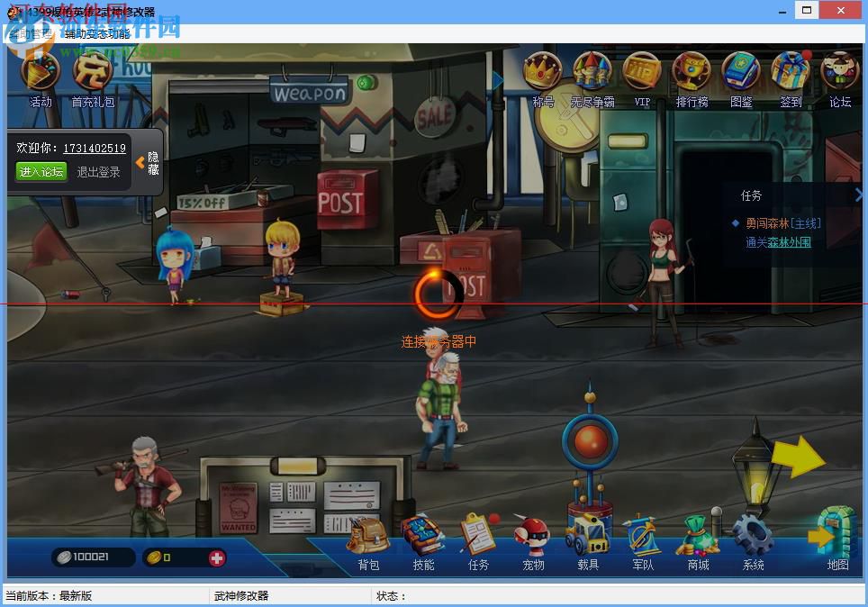The image size is (868, 607).
Task: Select the 勇闯森林[主线] quest entry
Action: pyautogui.click(x=783, y=223)
